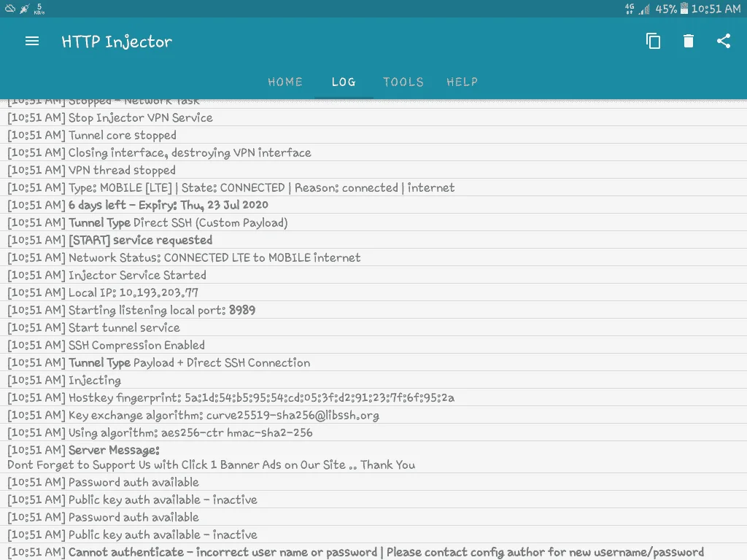This screenshot has width=747, height=560.
Task: Select the "Dont Forget to Support Us" message text
Action: click(x=211, y=465)
